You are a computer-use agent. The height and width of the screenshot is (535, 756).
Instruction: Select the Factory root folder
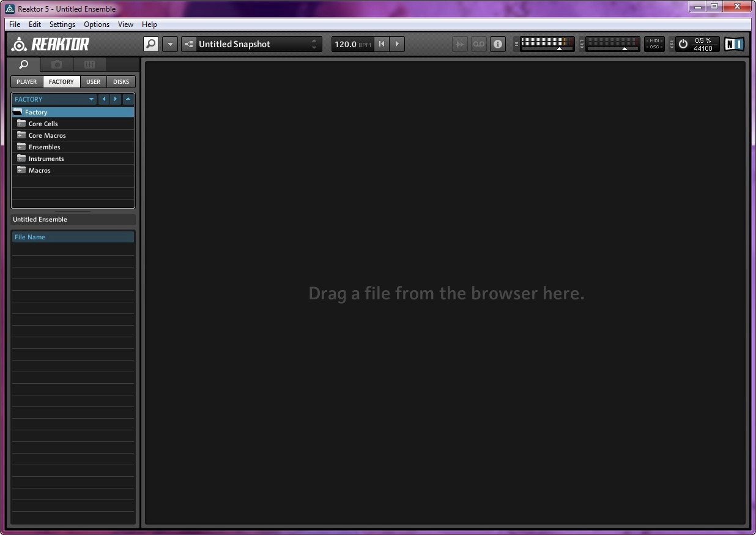[73, 112]
